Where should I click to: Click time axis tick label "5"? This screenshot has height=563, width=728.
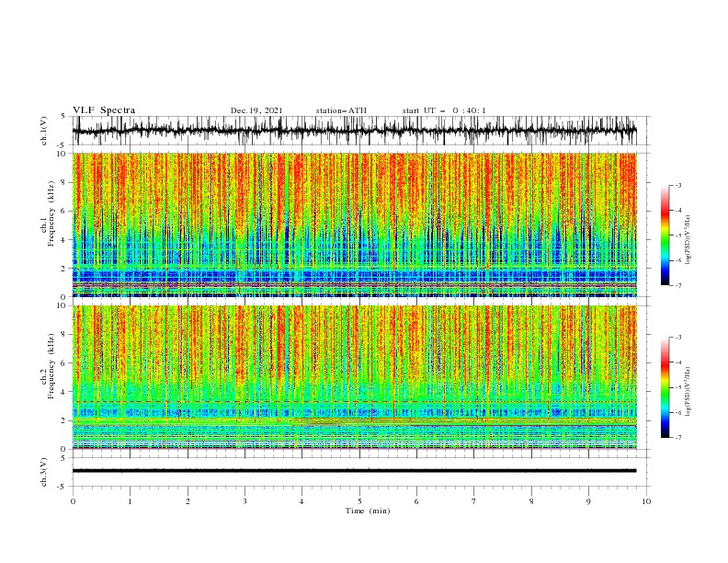pos(359,501)
